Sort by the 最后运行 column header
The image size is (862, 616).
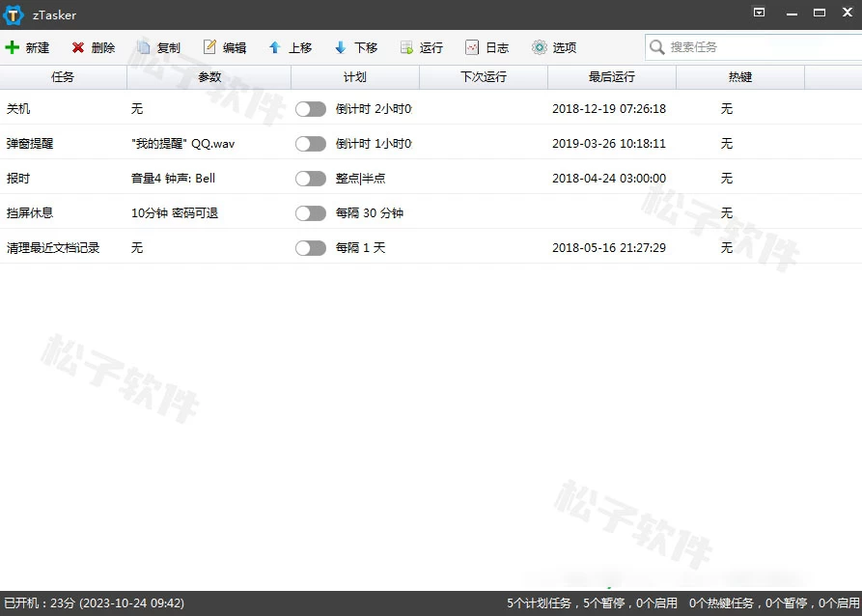[x=611, y=77]
